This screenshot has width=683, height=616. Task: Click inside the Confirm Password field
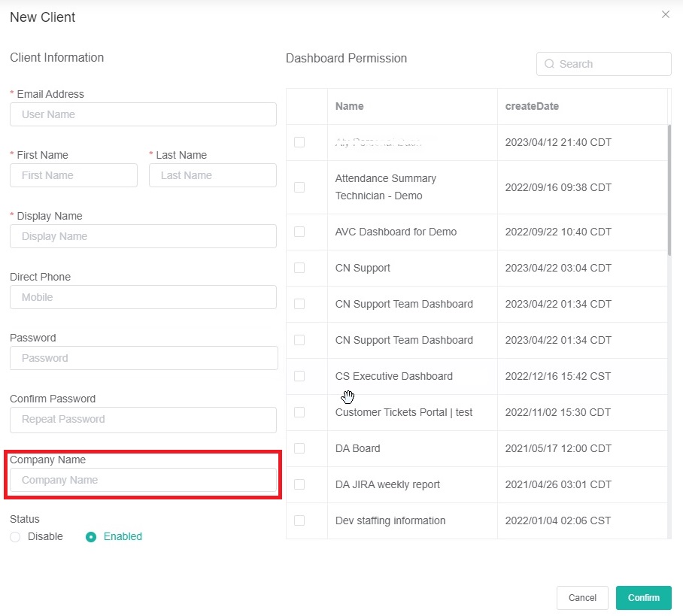(143, 419)
